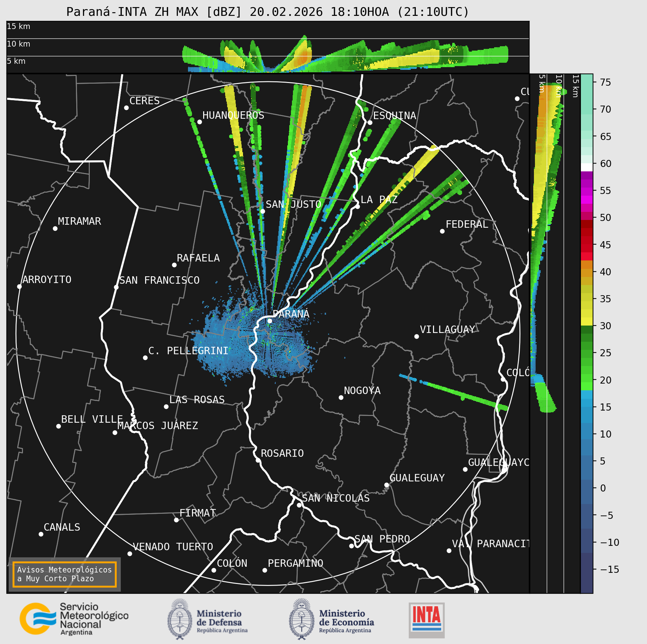Click the FIRMAT city label

click(198, 513)
